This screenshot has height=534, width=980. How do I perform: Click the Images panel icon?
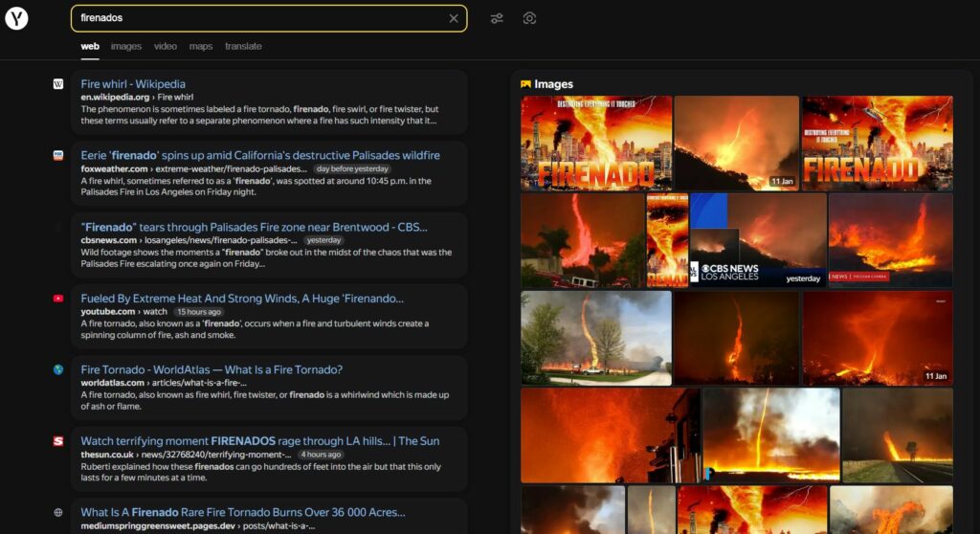525,84
